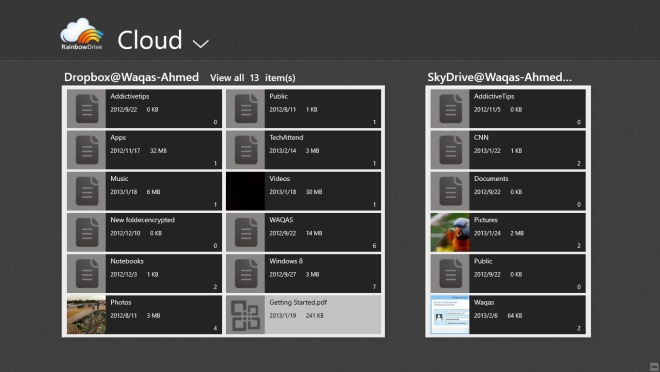Select Dropbox Addictivetips folder name
Image resolution: width=660 pixels, height=372 pixels.
pyautogui.click(x=130, y=96)
